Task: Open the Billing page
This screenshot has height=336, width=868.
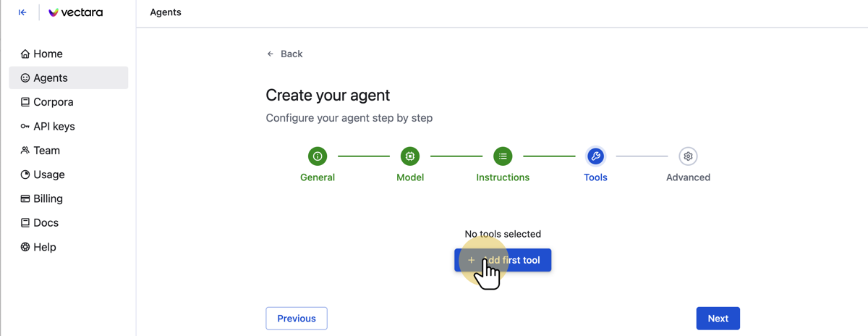Action: coord(48,198)
